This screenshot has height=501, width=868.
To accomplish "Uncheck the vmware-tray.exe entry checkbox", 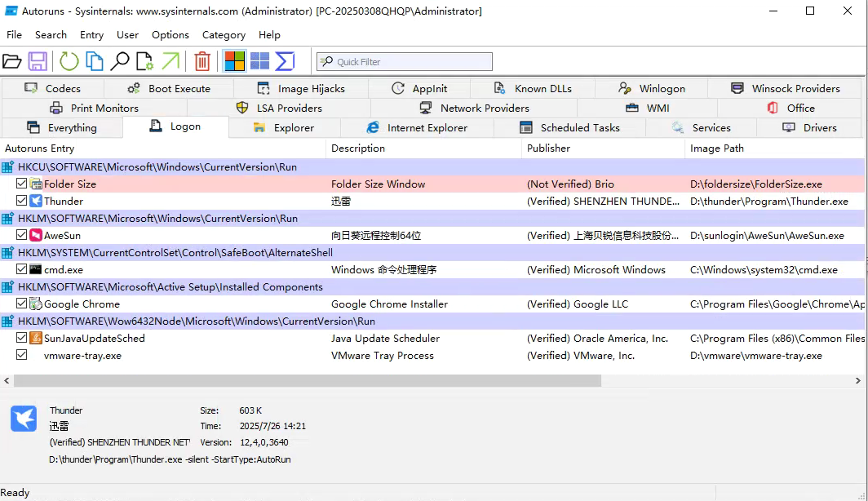I will click(x=21, y=355).
